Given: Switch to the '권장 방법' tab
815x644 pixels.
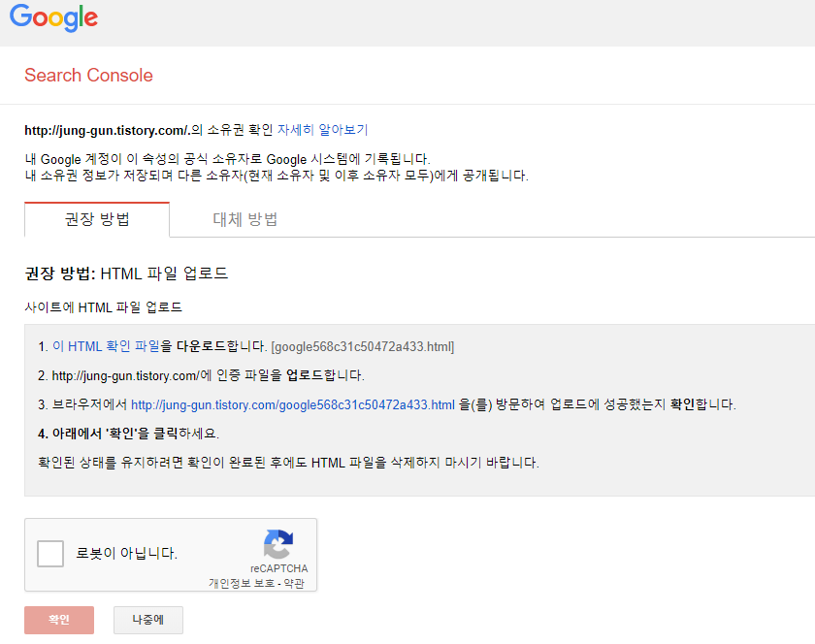Looking at the screenshot, I should tap(97, 219).
